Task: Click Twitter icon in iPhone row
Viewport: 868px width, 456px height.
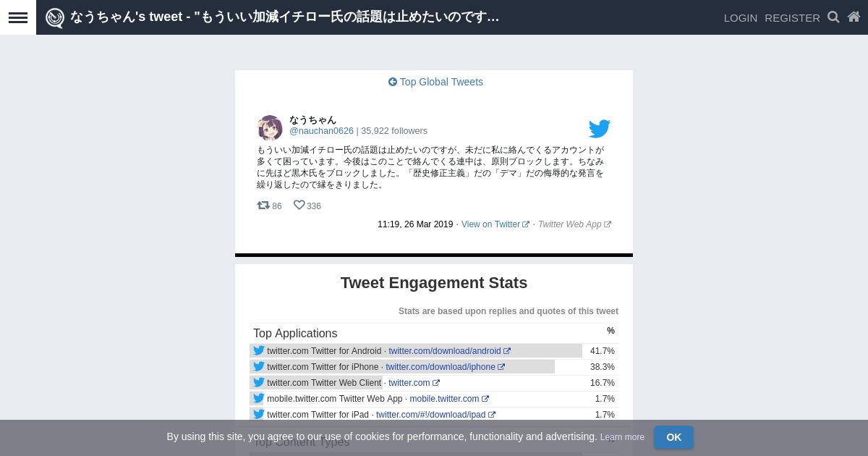Action: tap(258, 366)
